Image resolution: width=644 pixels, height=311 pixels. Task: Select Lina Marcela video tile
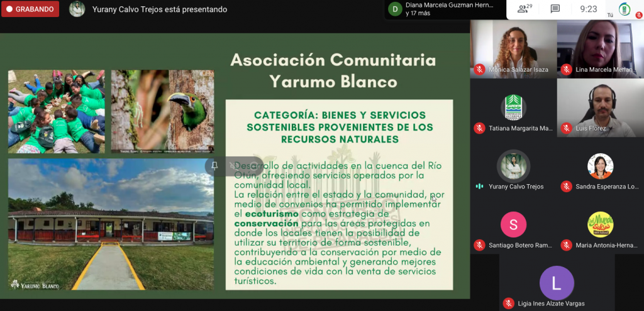601,49
